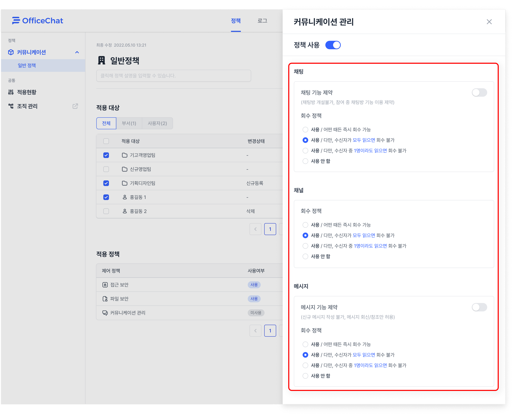518x420 pixels.
Task: Click the policy description input field
Action: [173, 76]
